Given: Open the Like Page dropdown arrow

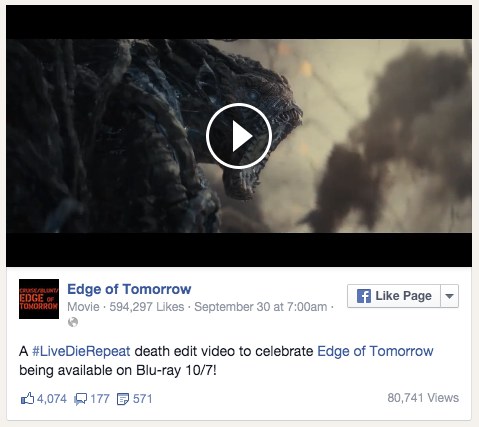Looking at the screenshot, I should (x=449, y=296).
